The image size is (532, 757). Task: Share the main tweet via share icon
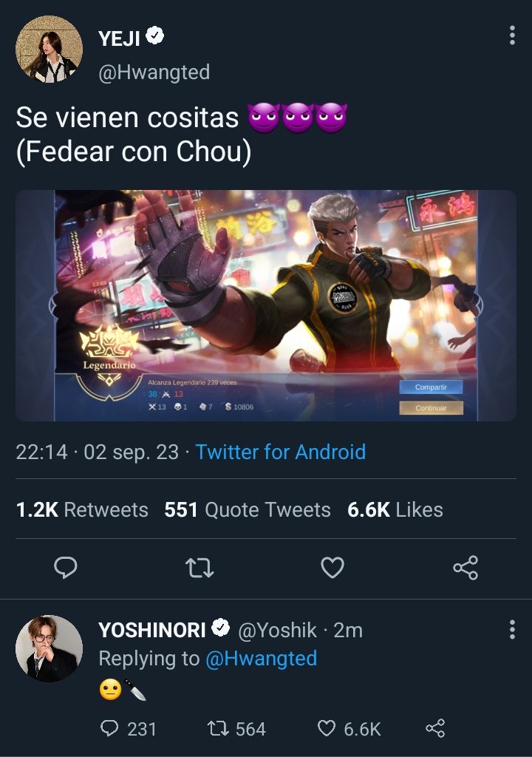pyautogui.click(x=465, y=567)
